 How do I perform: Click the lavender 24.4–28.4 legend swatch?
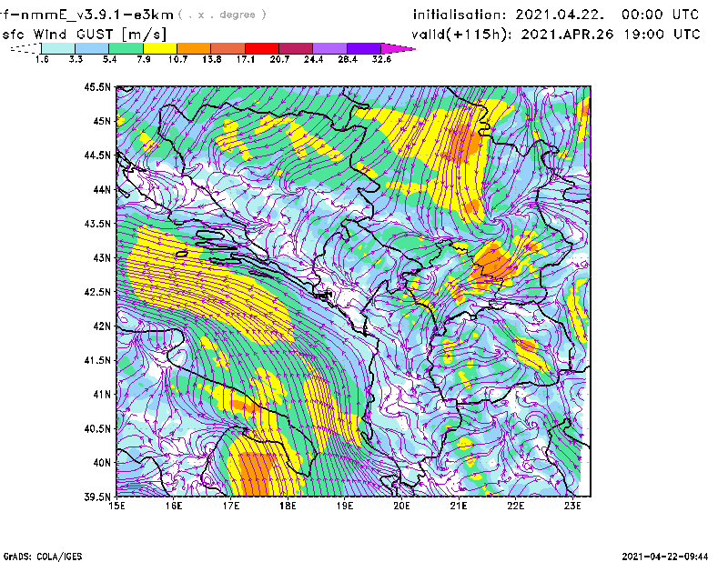[330, 48]
